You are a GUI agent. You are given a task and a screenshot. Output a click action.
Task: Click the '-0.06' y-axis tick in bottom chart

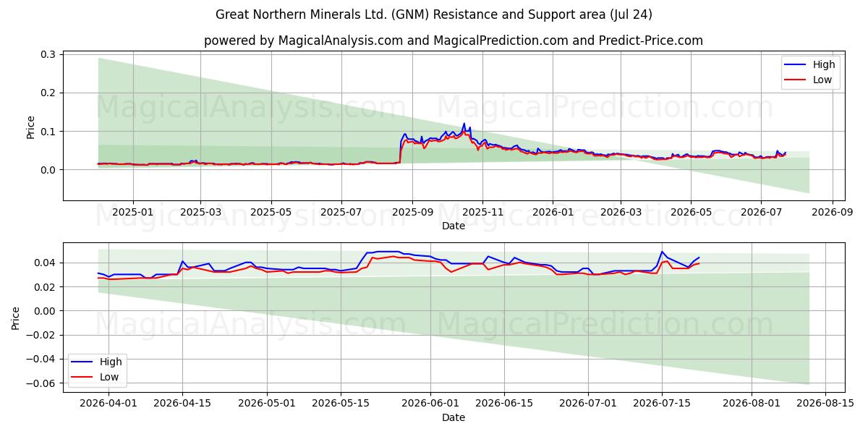pos(43,383)
